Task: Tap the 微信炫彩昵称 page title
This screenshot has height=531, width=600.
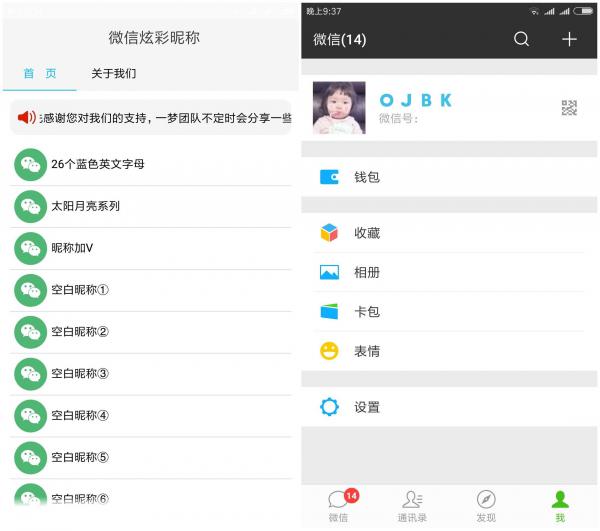Action: (x=154, y=37)
